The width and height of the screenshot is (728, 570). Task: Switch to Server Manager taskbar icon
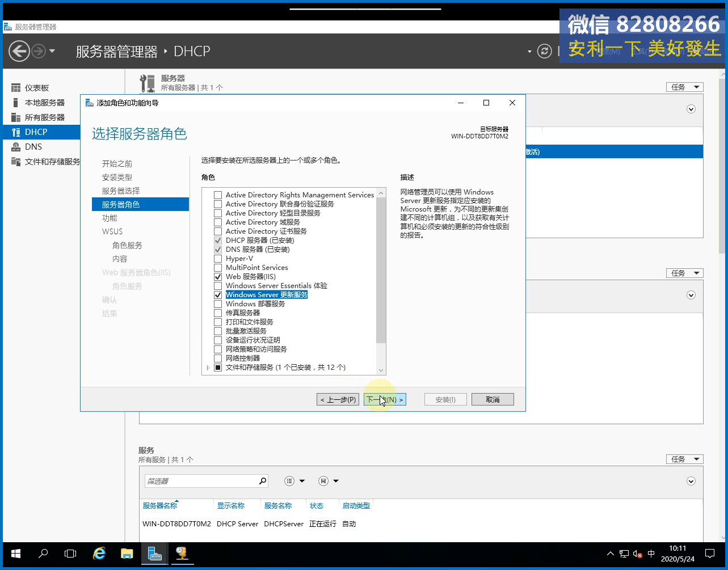tap(154, 554)
